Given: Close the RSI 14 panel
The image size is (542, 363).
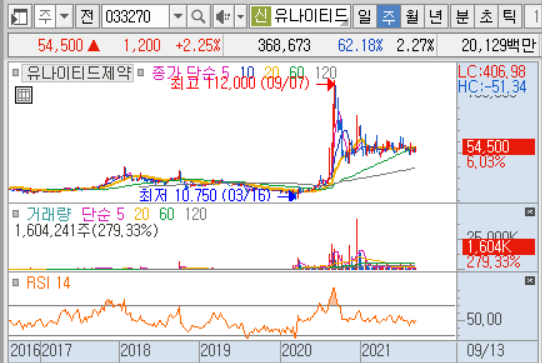Looking at the screenshot, I should [530, 281].
